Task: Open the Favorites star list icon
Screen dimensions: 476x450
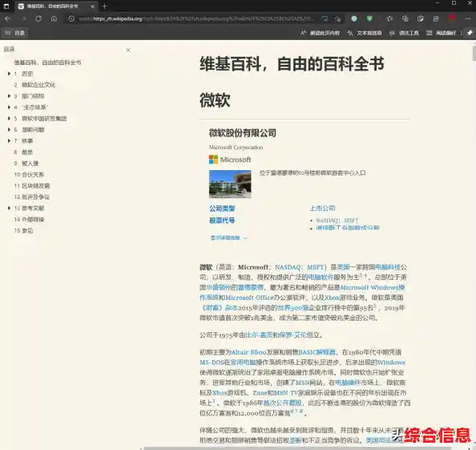Action: (x=389, y=18)
